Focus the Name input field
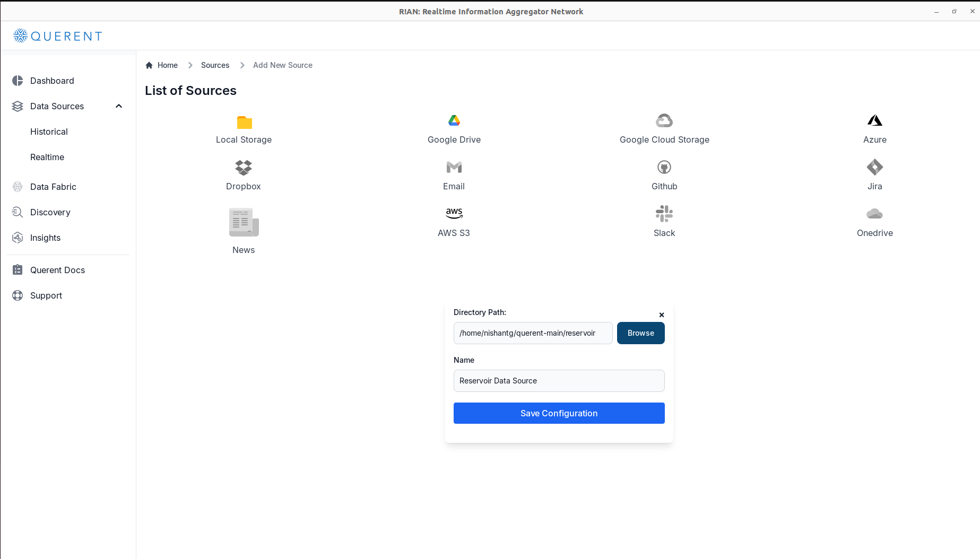980x559 pixels. tap(559, 381)
